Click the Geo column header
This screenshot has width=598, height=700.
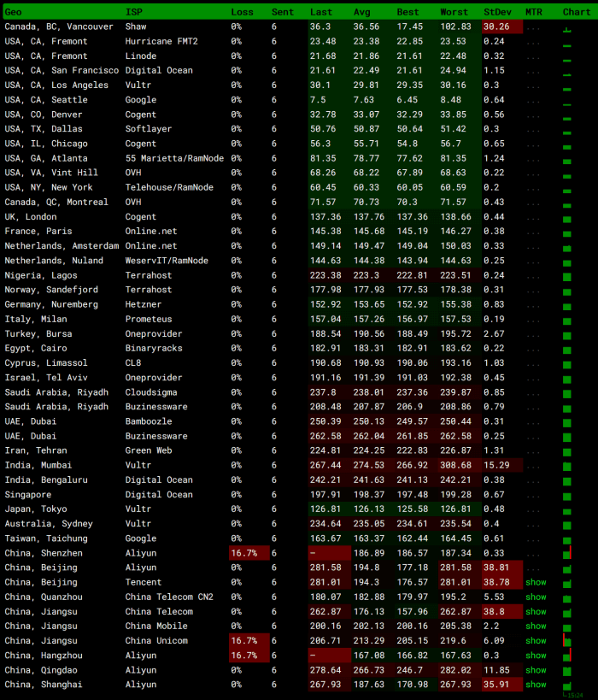point(13,12)
